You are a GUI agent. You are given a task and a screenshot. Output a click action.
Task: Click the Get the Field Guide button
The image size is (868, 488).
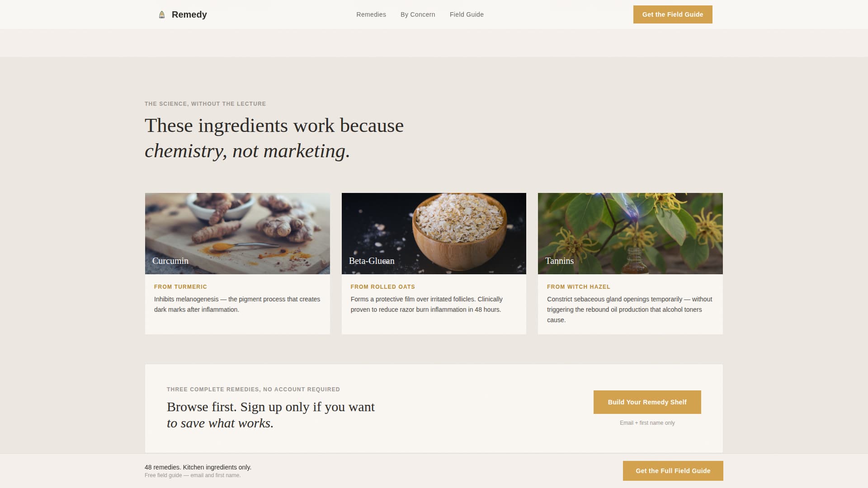672,14
